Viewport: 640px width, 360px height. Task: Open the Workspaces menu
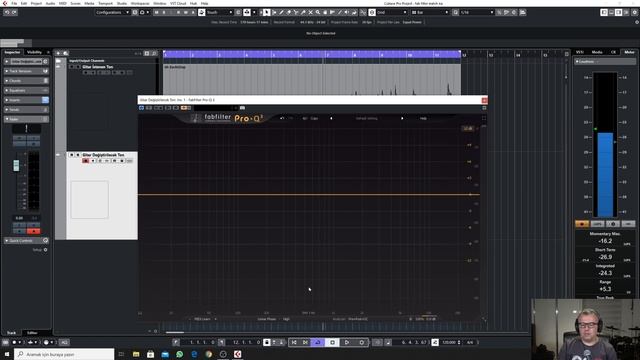pyautogui.click(x=140, y=3)
